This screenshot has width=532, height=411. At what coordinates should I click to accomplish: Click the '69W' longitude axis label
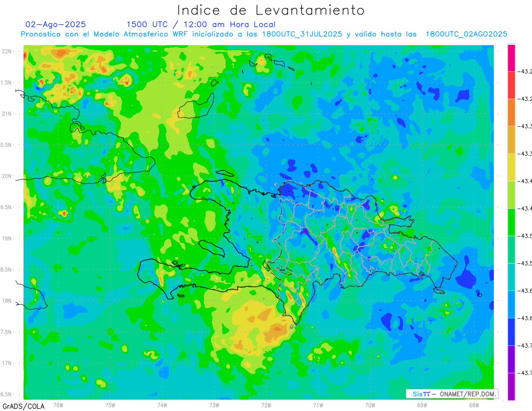tap(422, 405)
